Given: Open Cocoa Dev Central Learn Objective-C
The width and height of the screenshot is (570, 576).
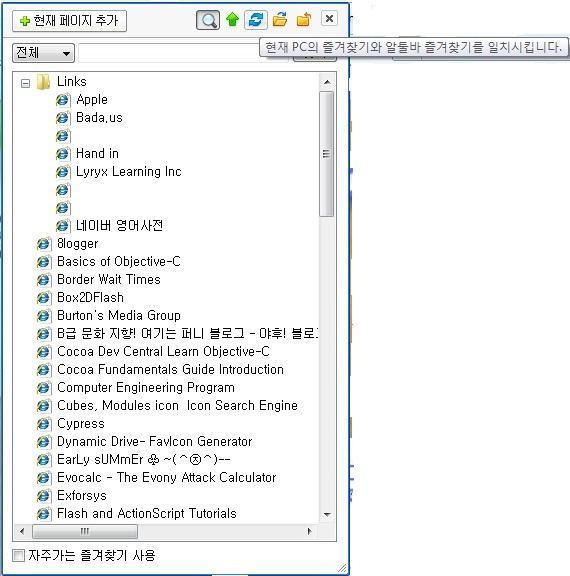Looking at the screenshot, I should coord(163,352).
